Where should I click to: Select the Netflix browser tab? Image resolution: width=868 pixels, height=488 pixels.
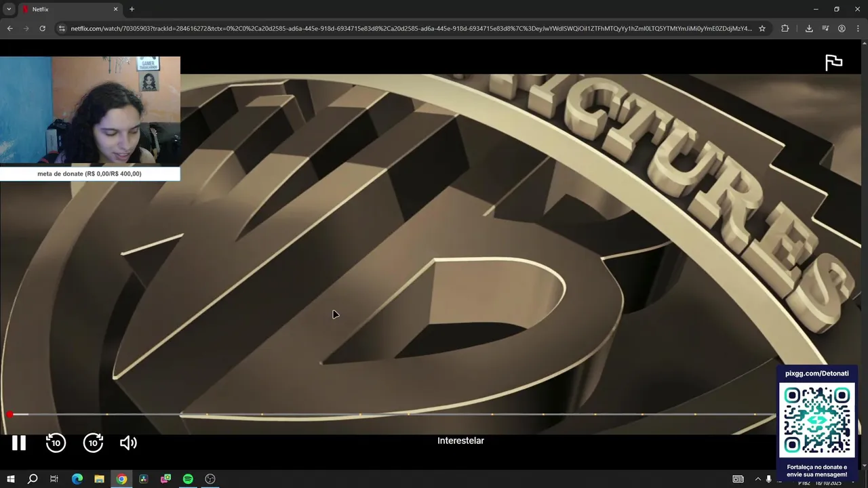pos(70,9)
